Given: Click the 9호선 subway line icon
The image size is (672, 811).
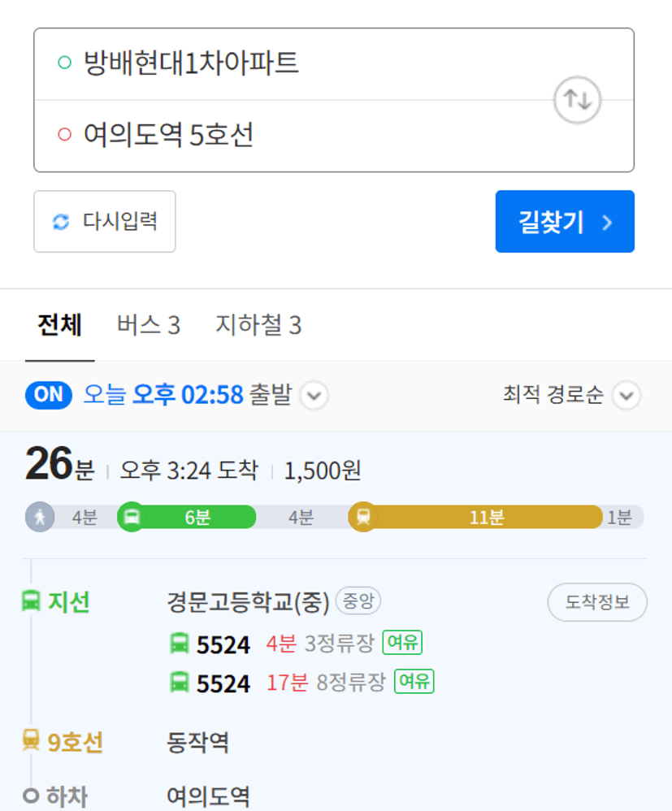Looking at the screenshot, I should (x=31, y=739).
